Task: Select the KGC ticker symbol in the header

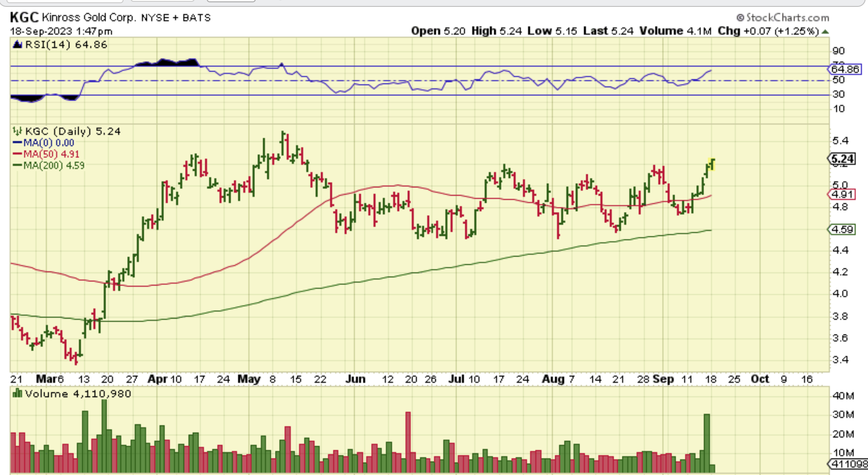Action: point(24,17)
